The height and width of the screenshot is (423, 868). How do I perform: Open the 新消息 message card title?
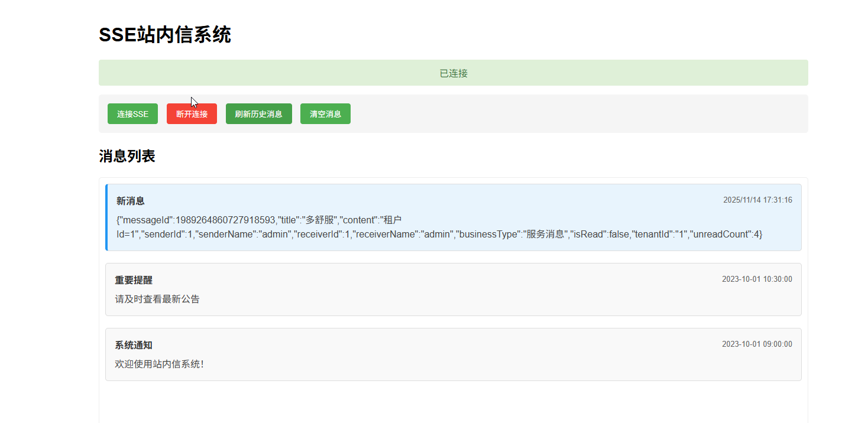(131, 201)
